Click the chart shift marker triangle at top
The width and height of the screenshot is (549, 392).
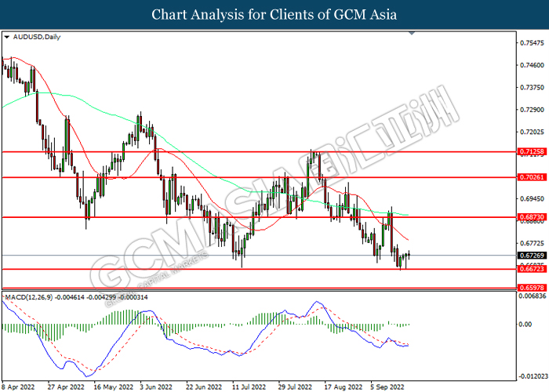pos(412,33)
